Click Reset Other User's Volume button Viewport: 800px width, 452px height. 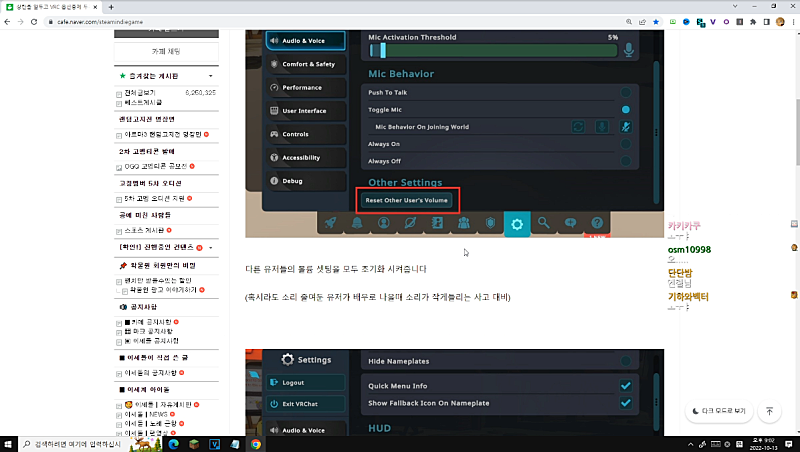click(406, 200)
